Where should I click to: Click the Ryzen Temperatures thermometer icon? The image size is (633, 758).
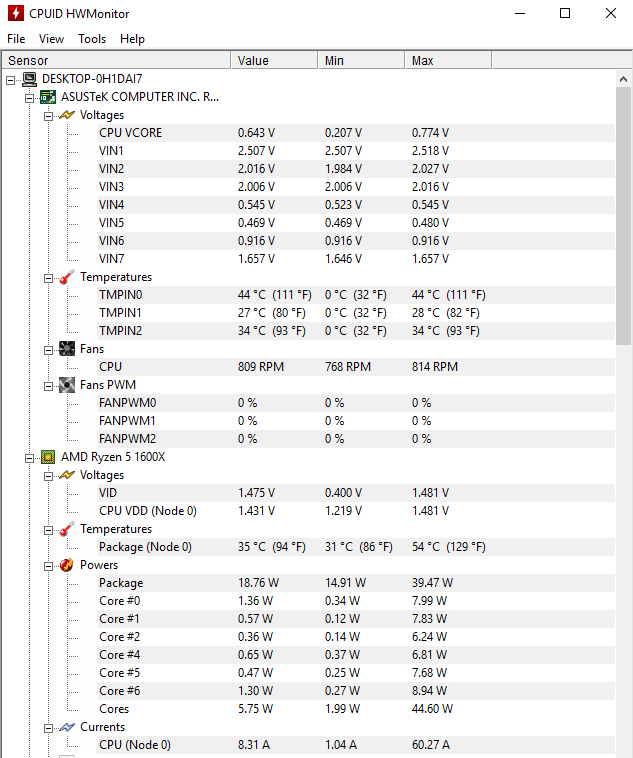pyautogui.click(x=67, y=529)
